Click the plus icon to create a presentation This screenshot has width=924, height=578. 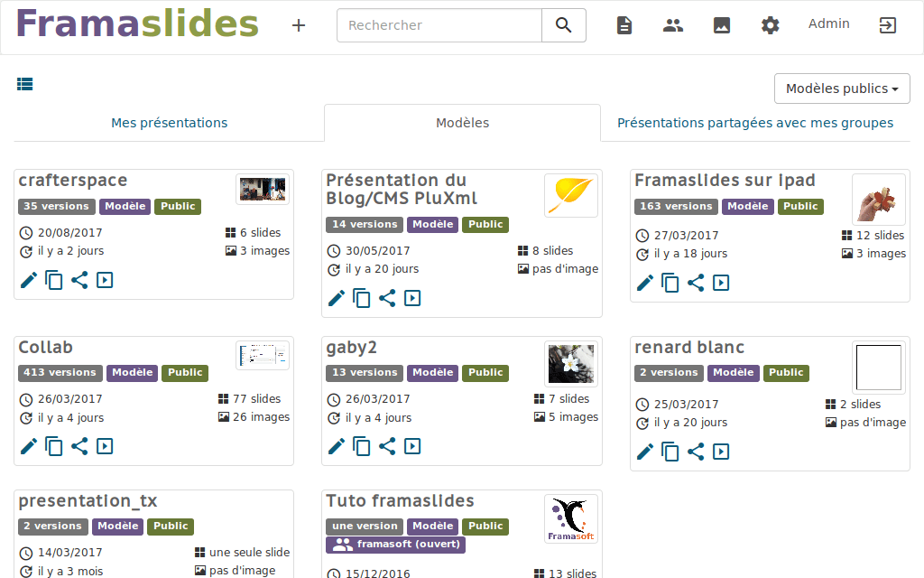(x=299, y=25)
